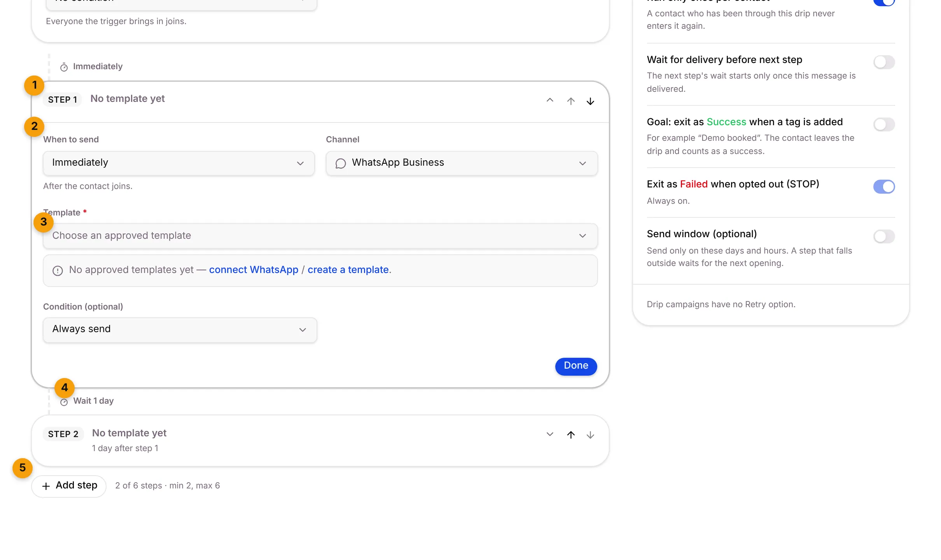Viewport: 941px width, 560px height.
Task: Enable the Send window toggle
Action: (884, 236)
